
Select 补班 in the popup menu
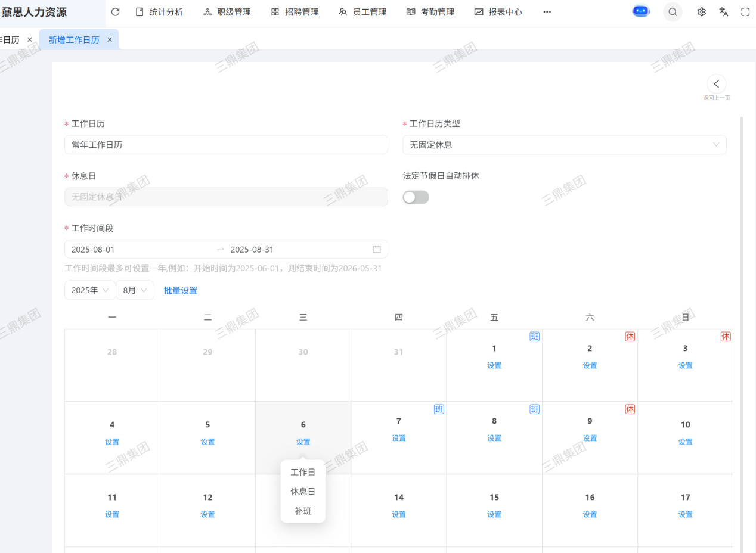[x=303, y=511]
